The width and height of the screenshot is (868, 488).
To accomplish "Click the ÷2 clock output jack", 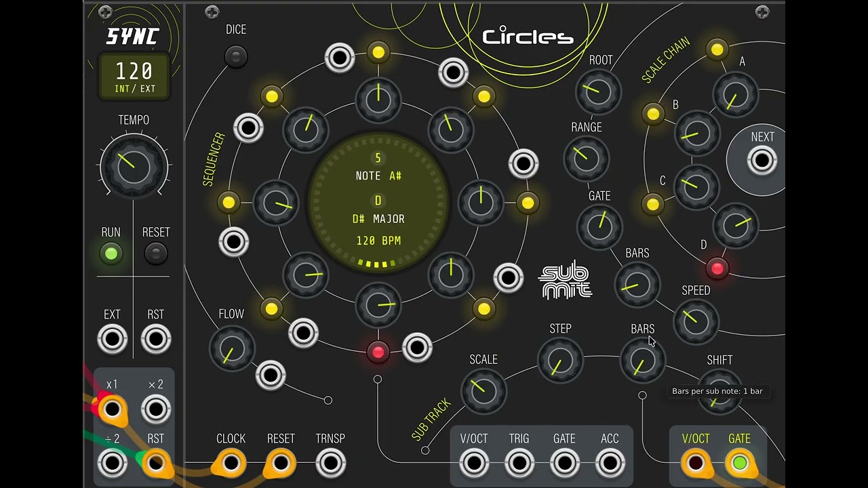I will click(112, 464).
